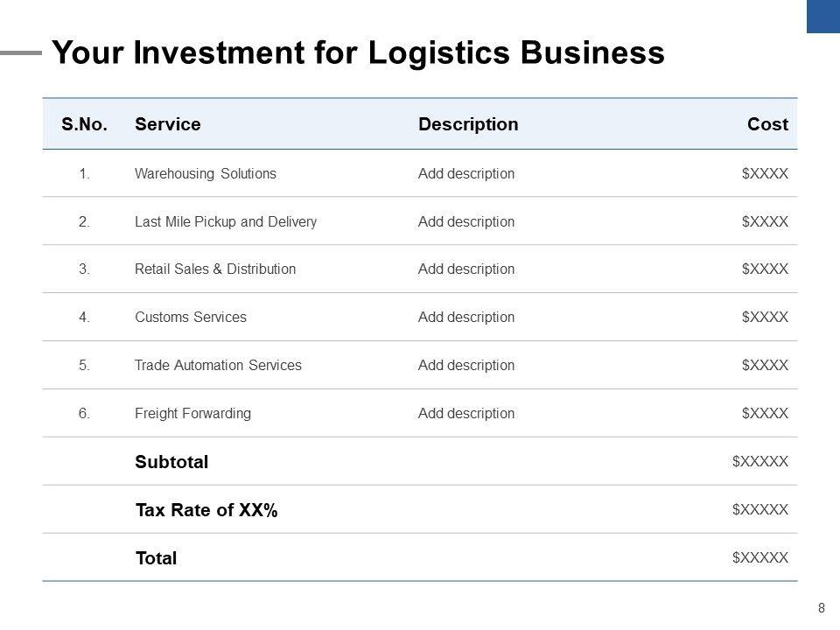The image size is (840, 630).
Task: Select 'Add description' for Warehousing Solutions
Action: click(466, 173)
